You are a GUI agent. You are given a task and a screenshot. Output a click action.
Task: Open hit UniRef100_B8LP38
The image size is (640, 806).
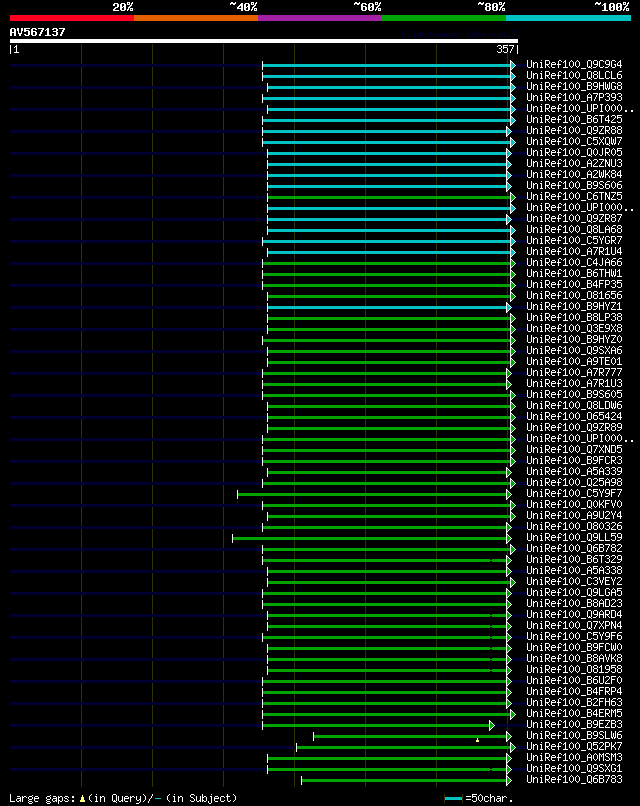574,318
